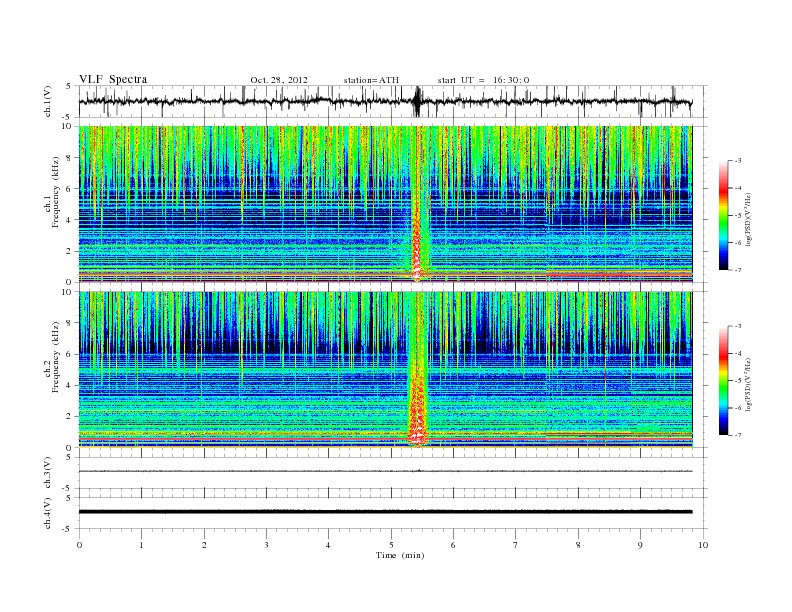This screenshot has width=792, height=612.
Task: Click the ch.2 "Frequency (kHz)" axis label
Action: click(56, 357)
